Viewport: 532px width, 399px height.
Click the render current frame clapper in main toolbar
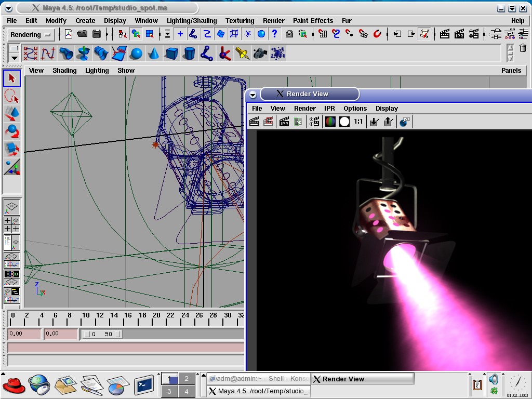[x=445, y=34]
